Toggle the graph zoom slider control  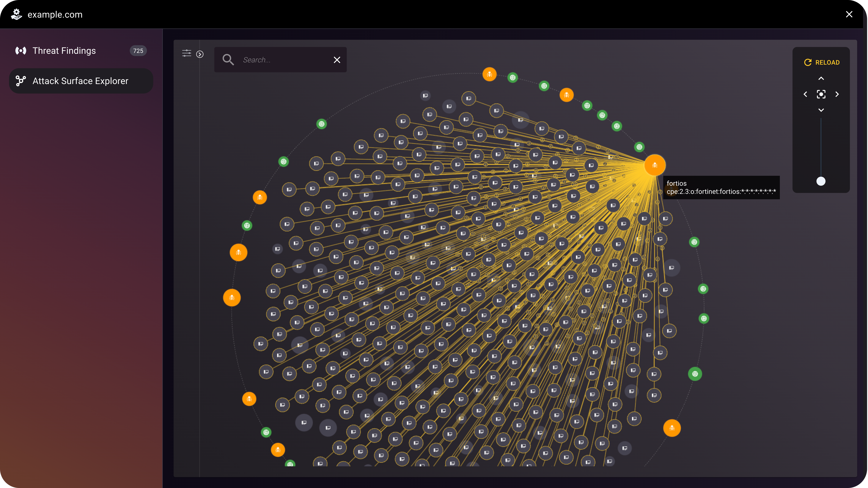pos(821,181)
